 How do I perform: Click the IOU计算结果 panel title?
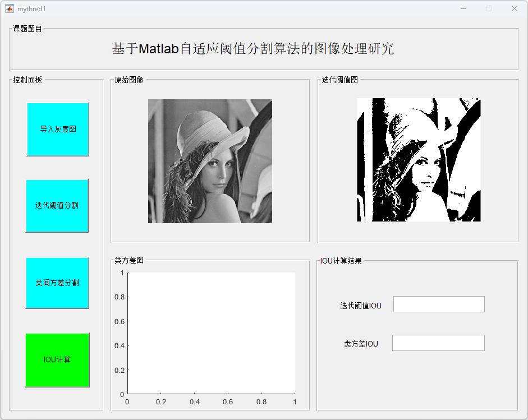[x=341, y=261]
